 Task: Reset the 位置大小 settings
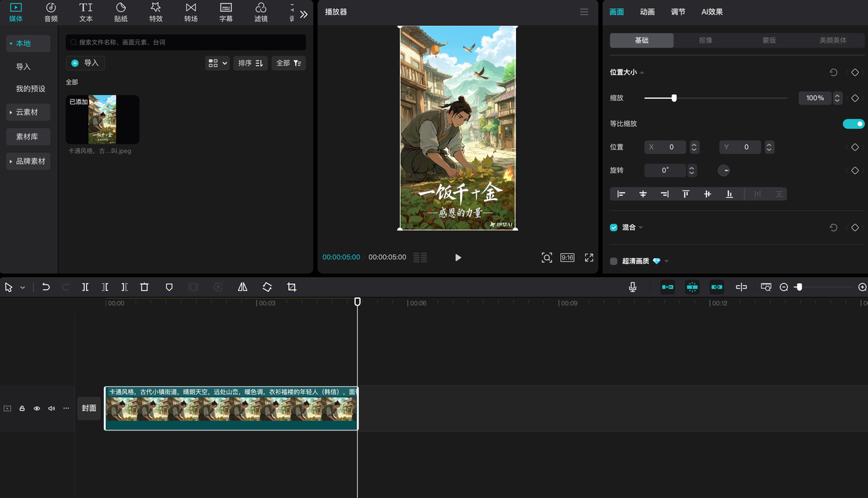click(833, 72)
